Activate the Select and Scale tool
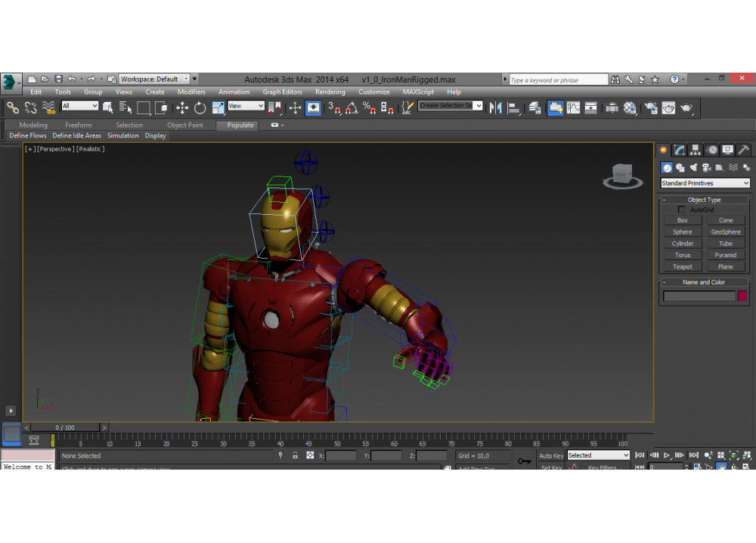 218,107
